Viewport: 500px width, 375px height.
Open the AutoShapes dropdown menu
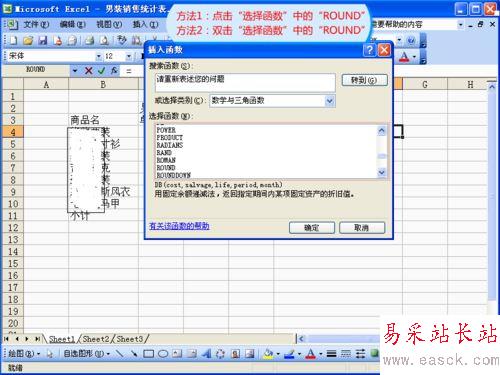point(87,354)
